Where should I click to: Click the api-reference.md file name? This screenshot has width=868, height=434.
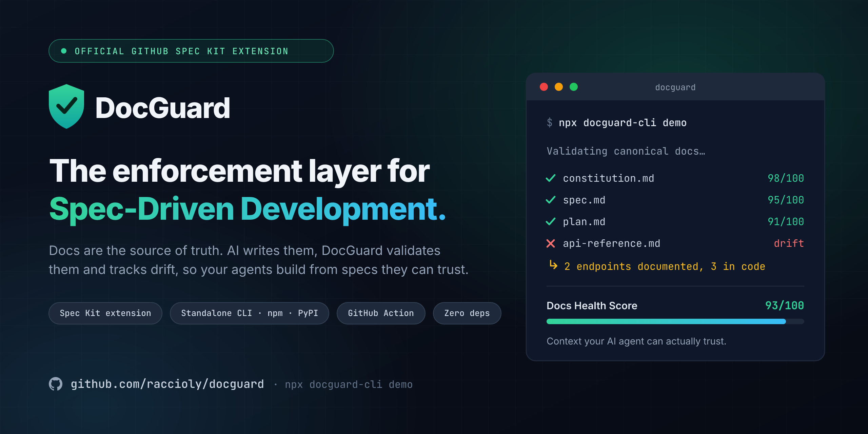pyautogui.click(x=612, y=243)
